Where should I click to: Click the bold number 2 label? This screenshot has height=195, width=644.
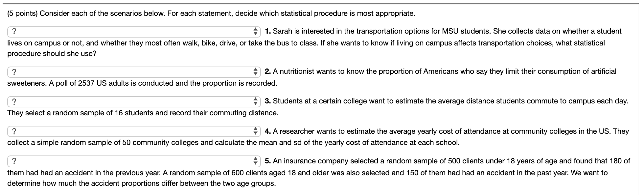coord(267,71)
